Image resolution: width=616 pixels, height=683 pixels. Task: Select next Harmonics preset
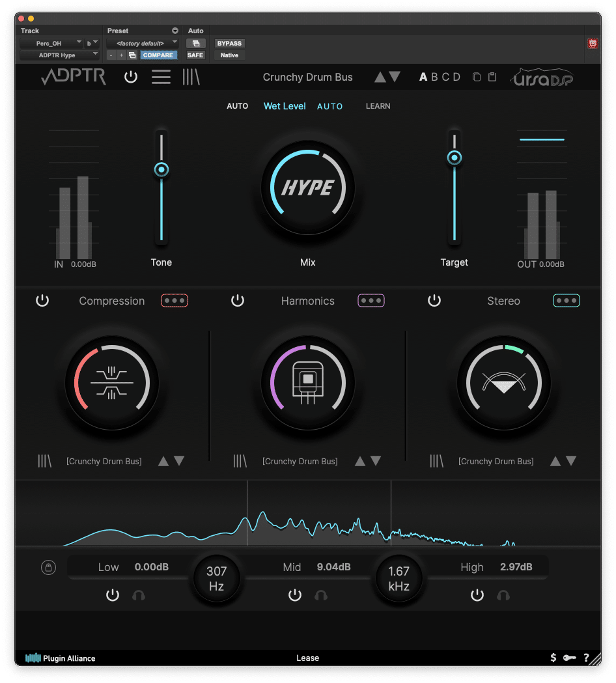(376, 461)
